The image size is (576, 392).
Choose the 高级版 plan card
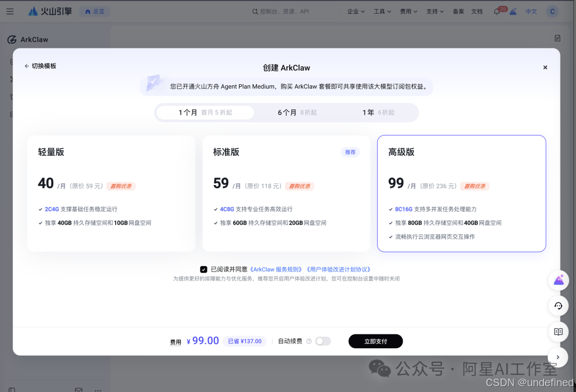tap(461, 194)
